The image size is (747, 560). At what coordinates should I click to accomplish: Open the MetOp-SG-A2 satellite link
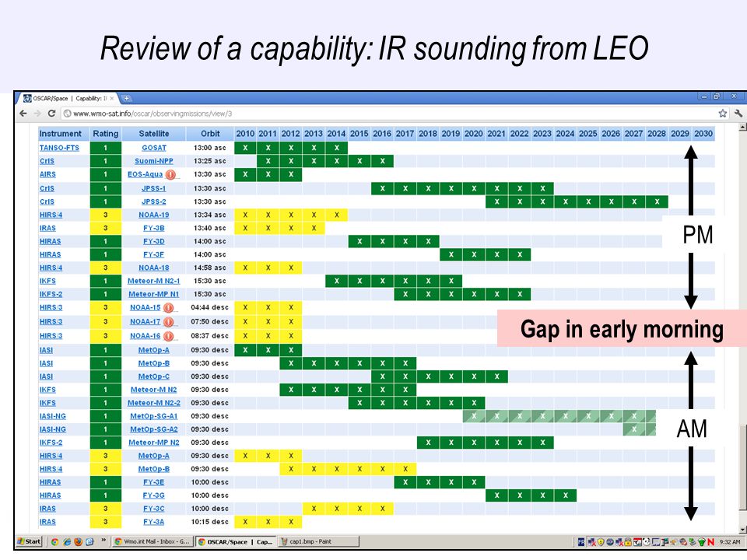coord(154,429)
